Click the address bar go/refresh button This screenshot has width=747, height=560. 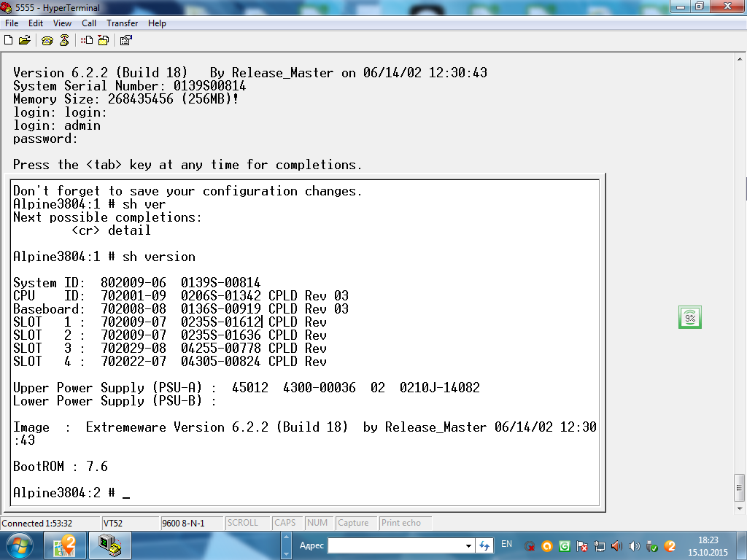tap(484, 545)
